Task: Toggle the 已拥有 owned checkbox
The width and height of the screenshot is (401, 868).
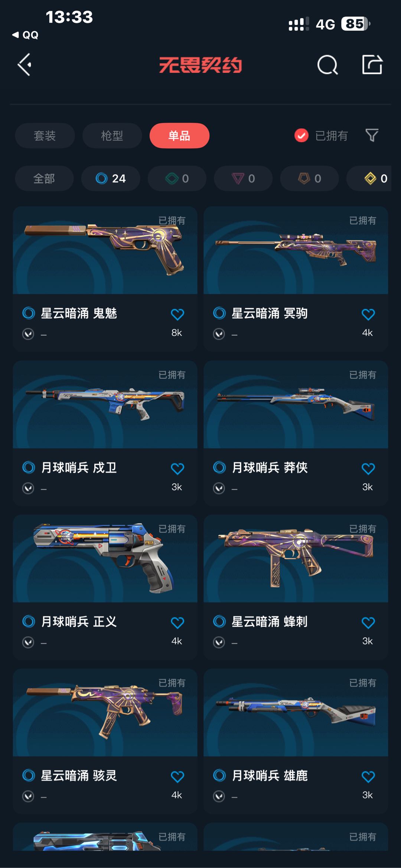Action: [x=301, y=136]
